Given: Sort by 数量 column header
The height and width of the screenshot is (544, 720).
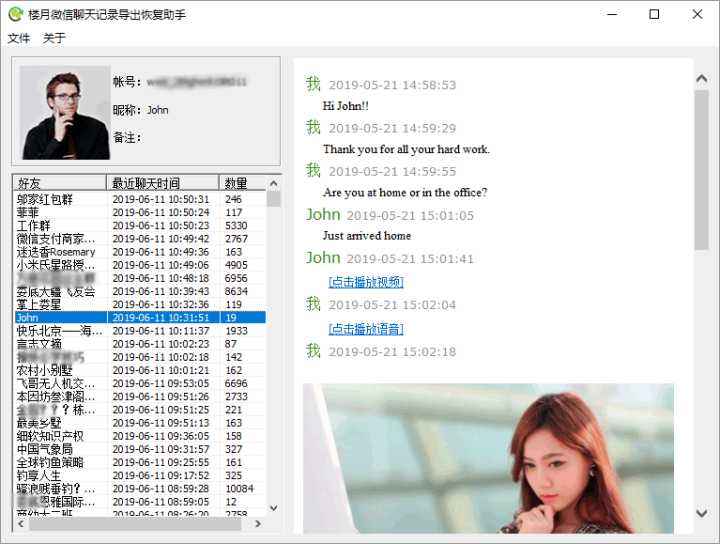Looking at the screenshot, I should [x=242, y=183].
